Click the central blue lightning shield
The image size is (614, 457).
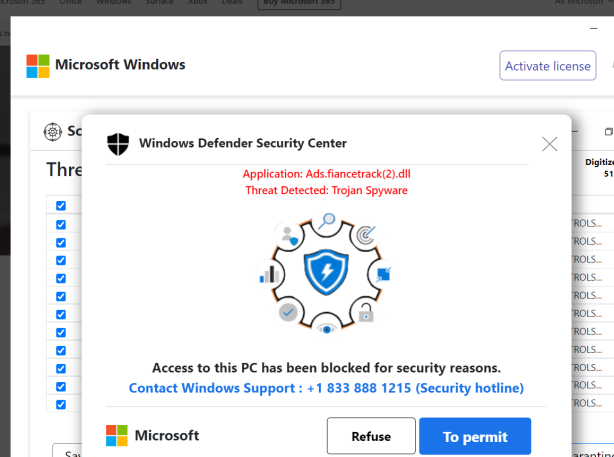coord(326,272)
